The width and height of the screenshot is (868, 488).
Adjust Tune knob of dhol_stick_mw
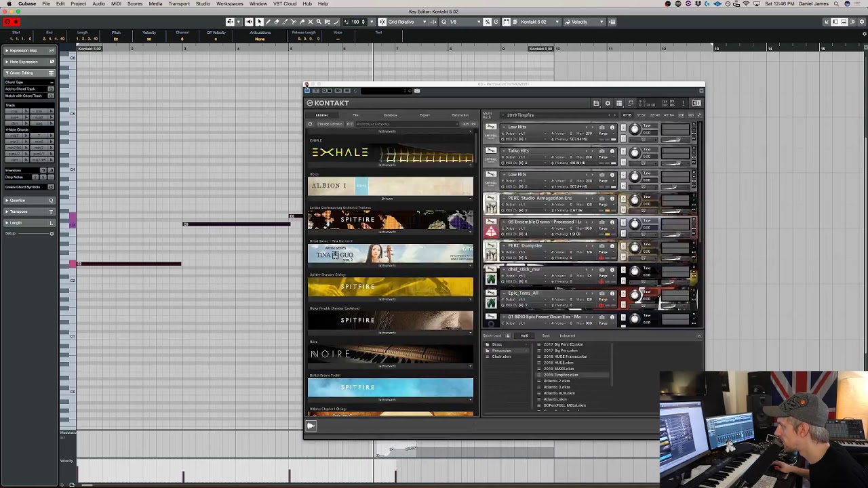point(635,271)
